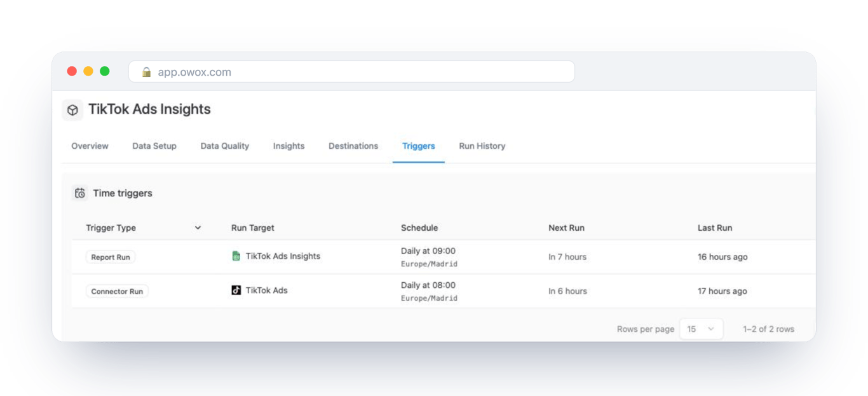This screenshot has width=868, height=396.
Task: Click the TikTok logo icon
Action: pyautogui.click(x=236, y=290)
